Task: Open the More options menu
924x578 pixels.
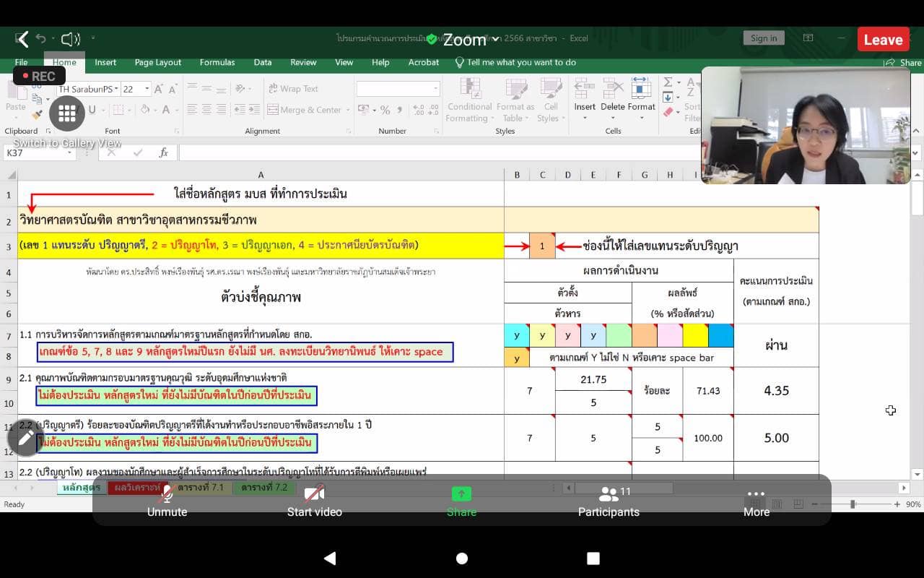Action: 756,501
